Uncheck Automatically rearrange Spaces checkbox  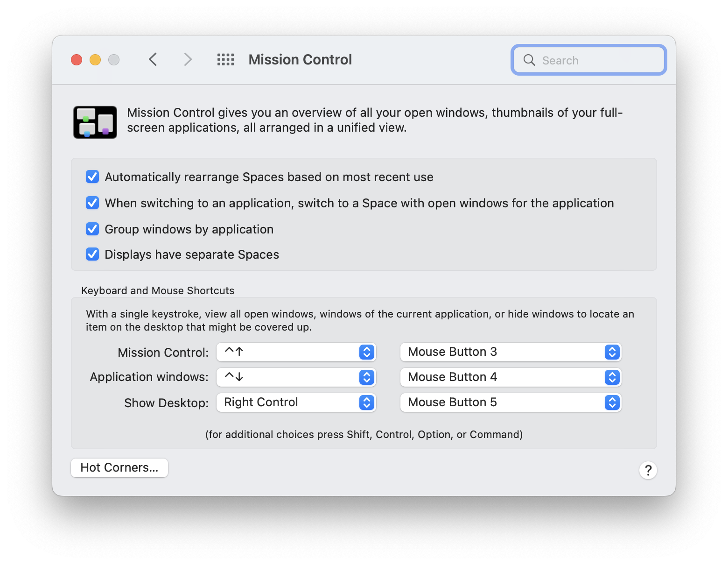point(92,177)
